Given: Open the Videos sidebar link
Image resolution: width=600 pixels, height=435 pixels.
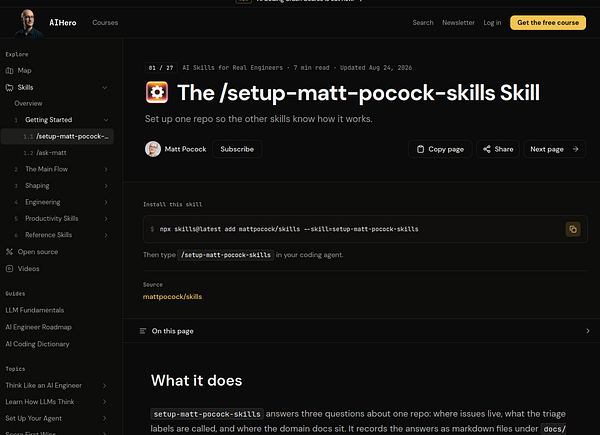Looking at the screenshot, I should pyautogui.click(x=28, y=269).
